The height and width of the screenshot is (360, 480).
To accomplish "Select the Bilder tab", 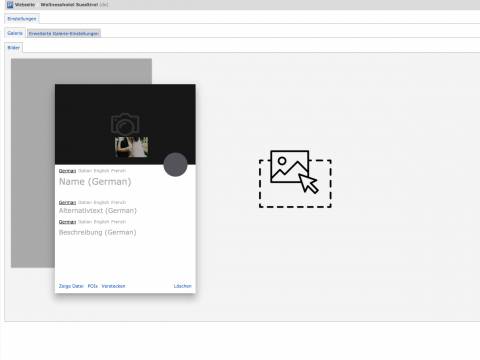I will coord(14,48).
